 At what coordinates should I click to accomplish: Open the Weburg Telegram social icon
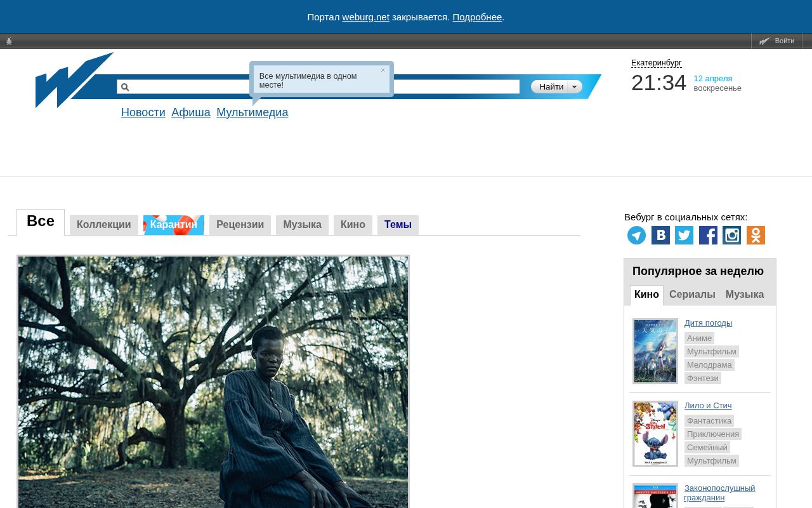(x=636, y=236)
